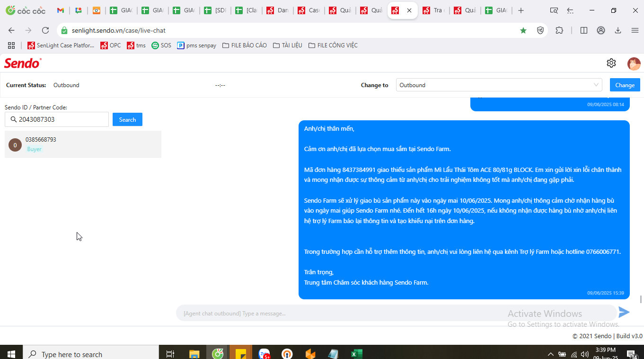Click the Buyer label under 0385668793

pyautogui.click(x=35, y=149)
